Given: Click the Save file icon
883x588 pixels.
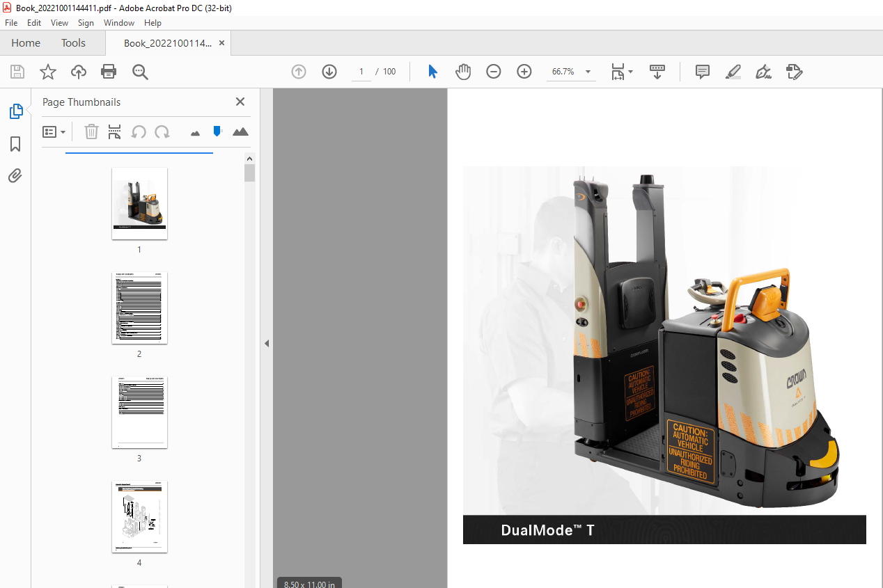Looking at the screenshot, I should (17, 72).
